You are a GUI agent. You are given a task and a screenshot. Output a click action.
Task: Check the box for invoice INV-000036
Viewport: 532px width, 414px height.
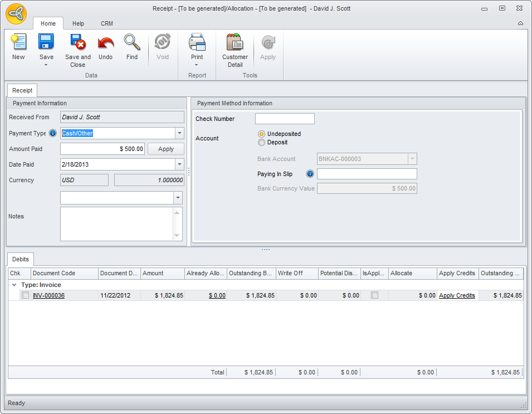click(25, 295)
